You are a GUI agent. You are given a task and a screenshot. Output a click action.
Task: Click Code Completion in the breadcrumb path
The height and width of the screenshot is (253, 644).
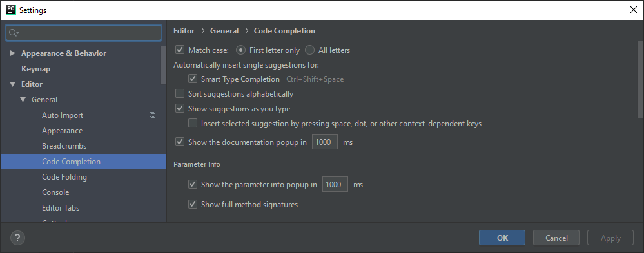285,31
